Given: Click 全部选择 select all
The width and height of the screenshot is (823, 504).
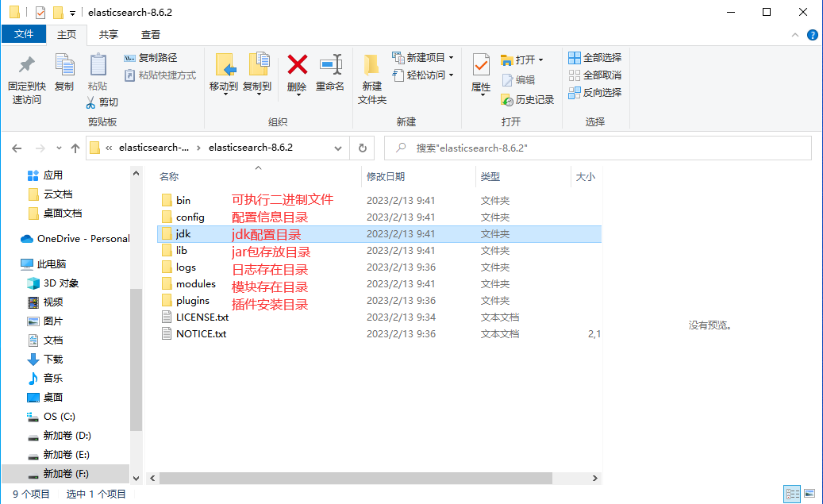Looking at the screenshot, I should click(x=595, y=58).
